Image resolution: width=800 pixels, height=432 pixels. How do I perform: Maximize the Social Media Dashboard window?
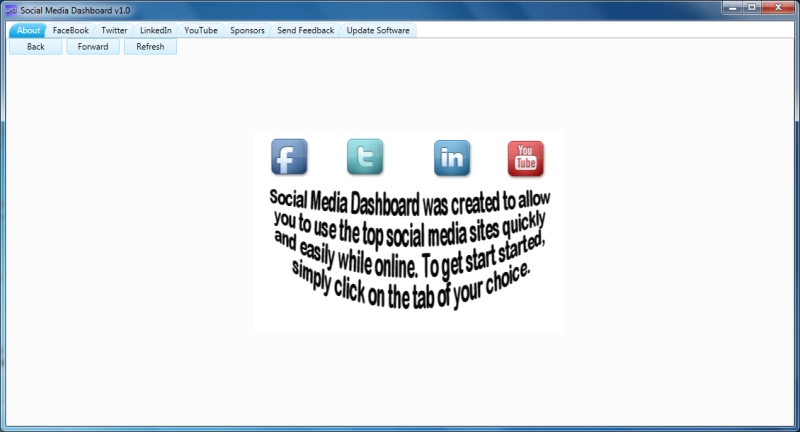click(x=752, y=7)
